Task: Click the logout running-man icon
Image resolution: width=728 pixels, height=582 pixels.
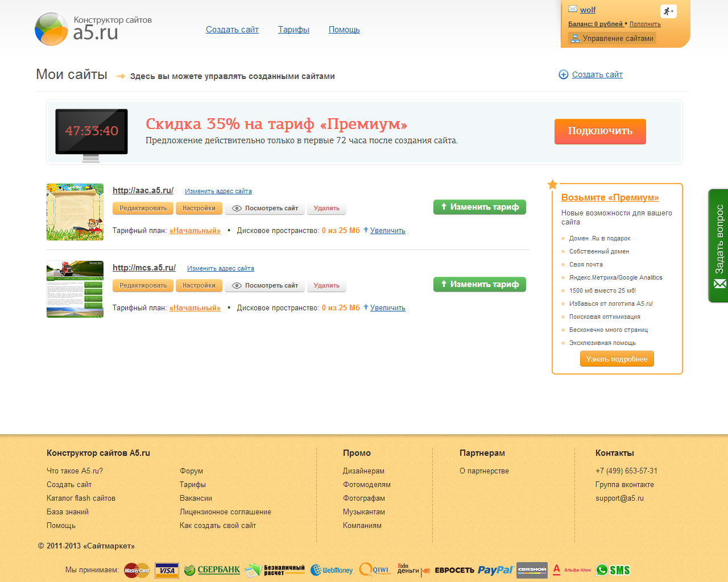Action: click(x=668, y=11)
